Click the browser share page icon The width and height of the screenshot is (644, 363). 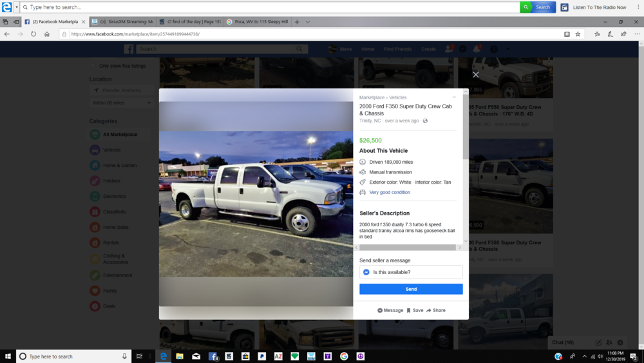[623, 34]
